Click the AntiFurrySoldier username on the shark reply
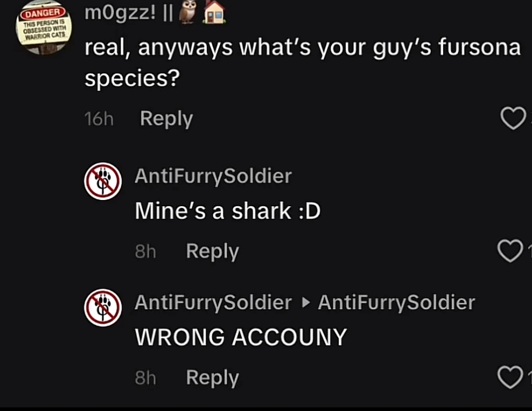 coord(213,176)
